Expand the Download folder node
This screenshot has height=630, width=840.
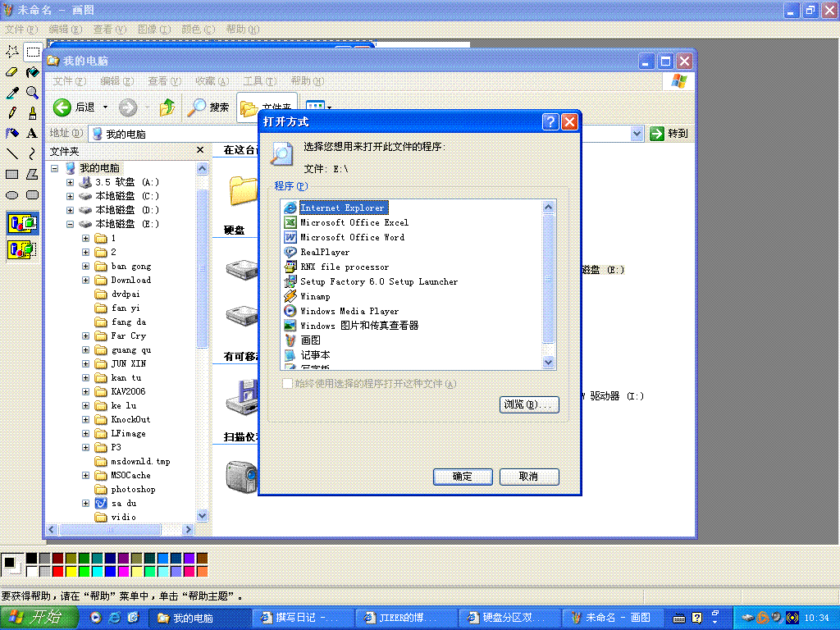coord(85,281)
